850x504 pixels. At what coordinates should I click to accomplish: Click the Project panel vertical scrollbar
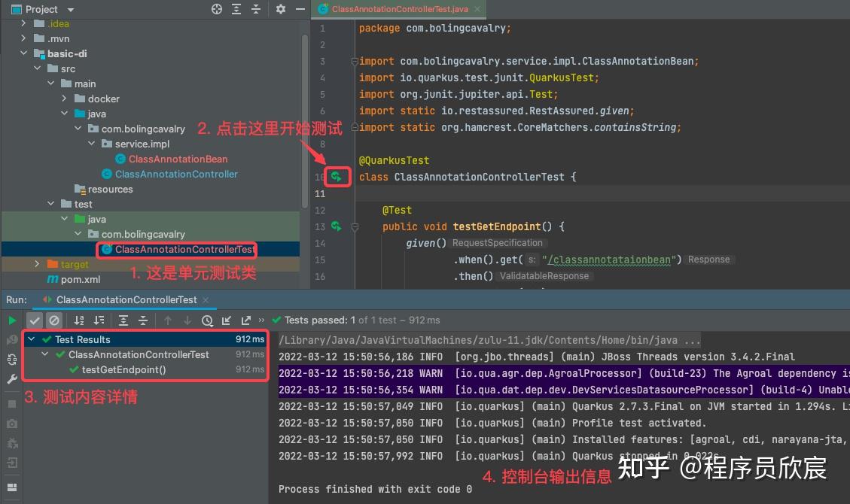pos(305,122)
